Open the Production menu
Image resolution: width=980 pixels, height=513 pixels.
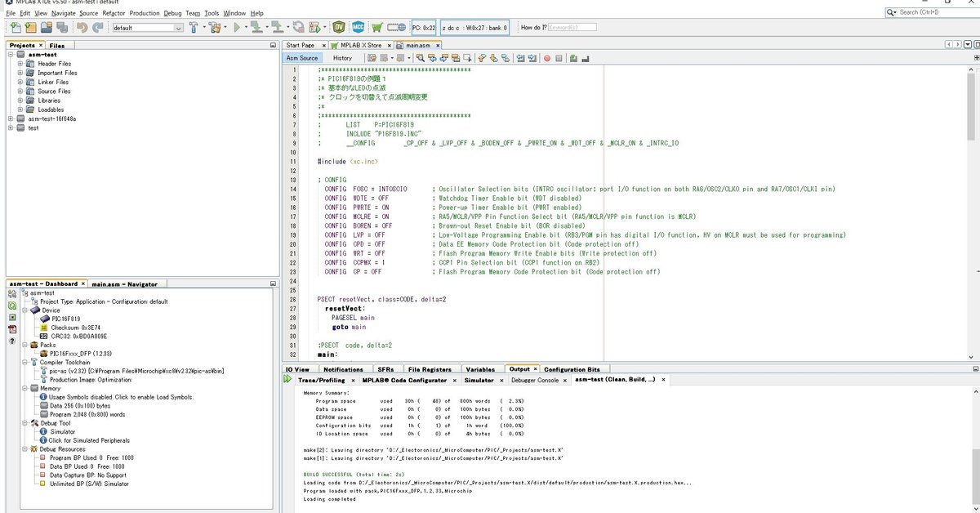pos(145,13)
